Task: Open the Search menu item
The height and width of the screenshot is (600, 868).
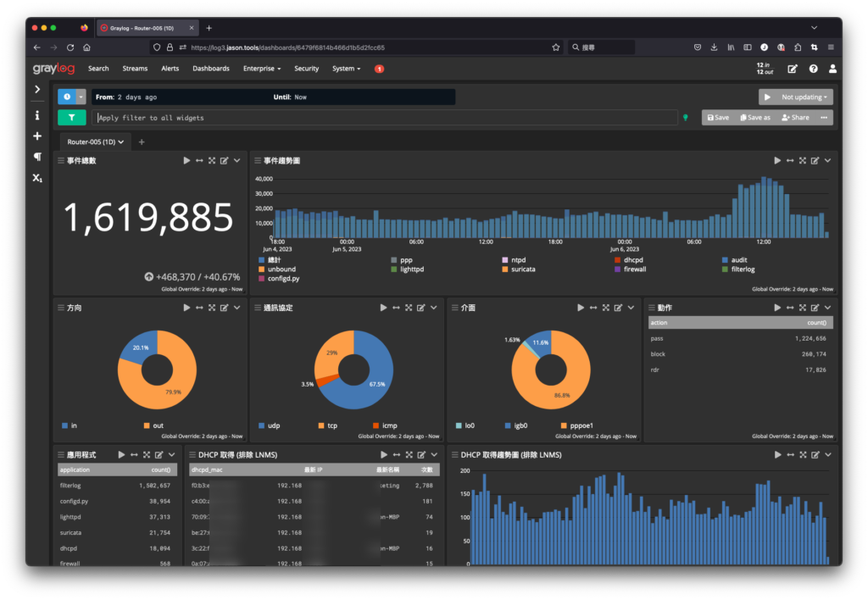Action: tap(98, 69)
